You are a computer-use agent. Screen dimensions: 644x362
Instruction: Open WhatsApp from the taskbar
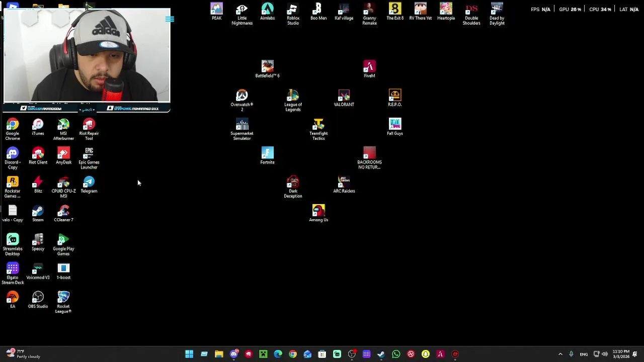tap(396, 354)
